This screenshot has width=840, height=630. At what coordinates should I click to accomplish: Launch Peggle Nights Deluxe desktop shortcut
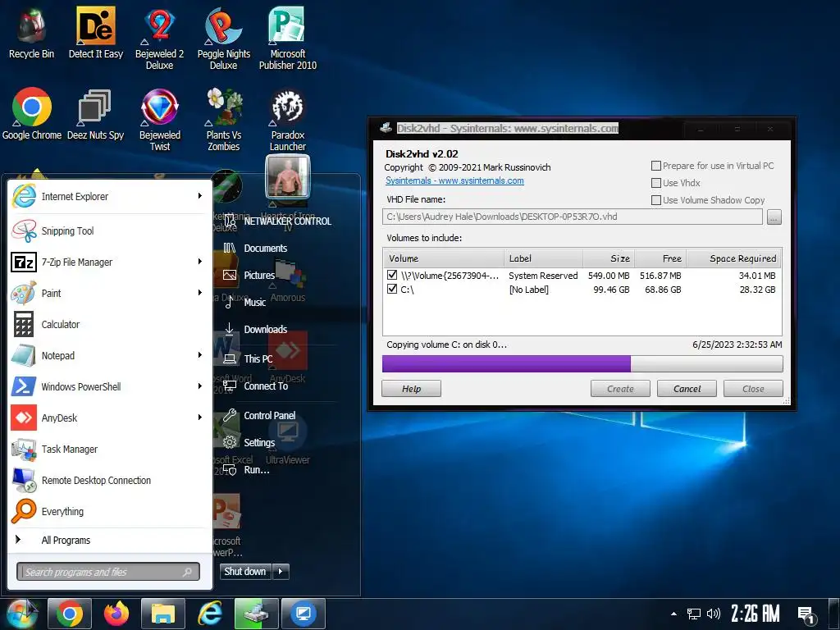click(x=224, y=39)
